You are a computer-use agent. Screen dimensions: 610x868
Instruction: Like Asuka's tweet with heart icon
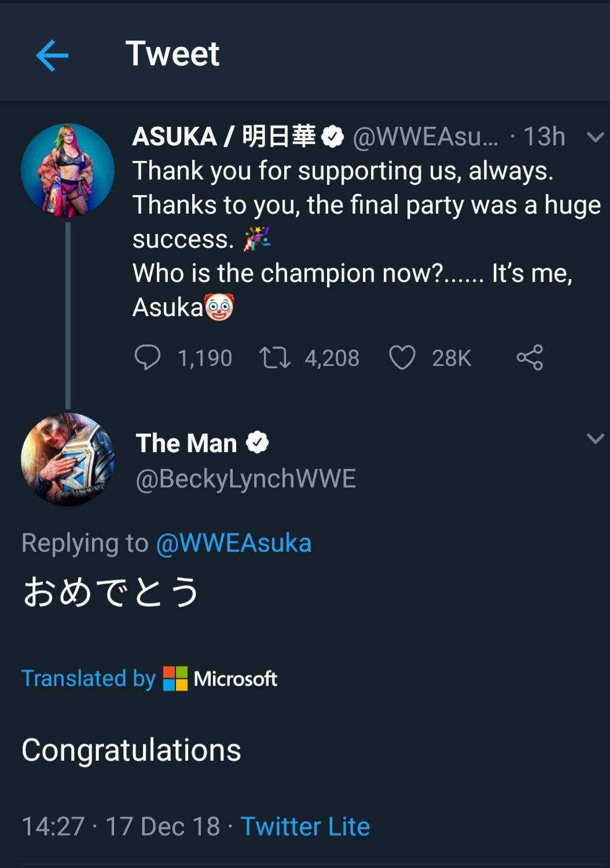pos(402,357)
